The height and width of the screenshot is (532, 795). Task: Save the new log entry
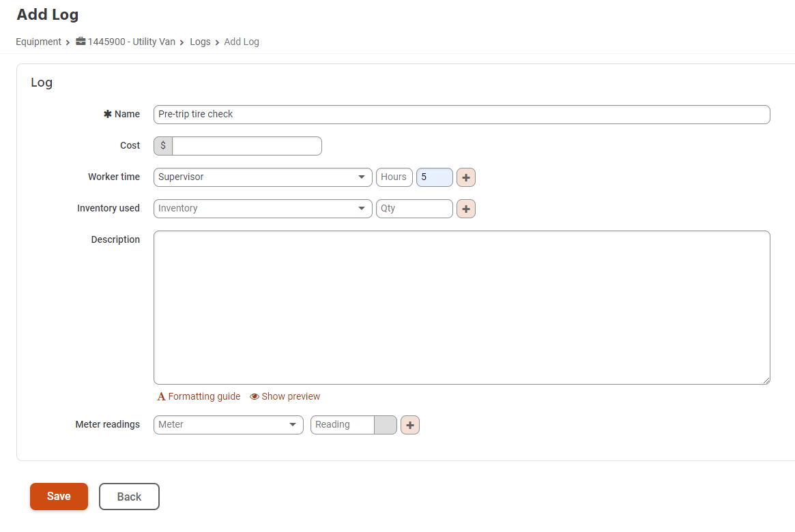(59, 497)
